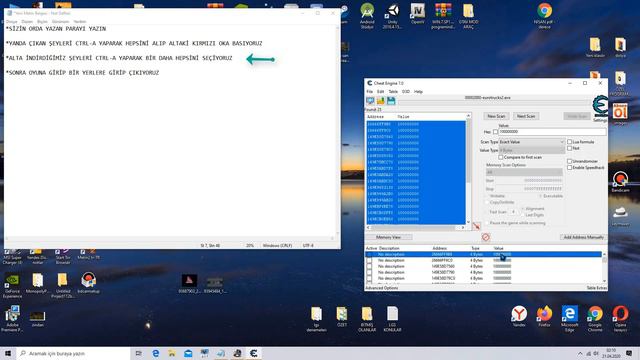Open the Help menu in Cheat Engine

click(x=418, y=92)
